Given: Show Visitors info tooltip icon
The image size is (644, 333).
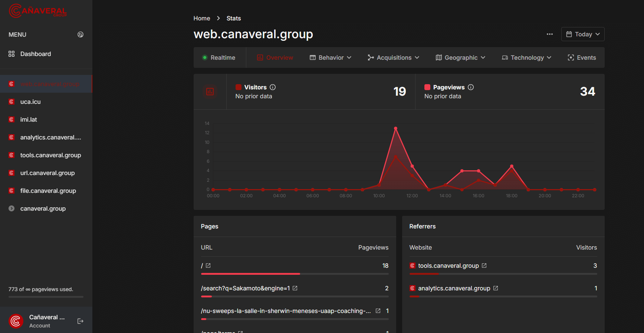Looking at the screenshot, I should coord(273,87).
